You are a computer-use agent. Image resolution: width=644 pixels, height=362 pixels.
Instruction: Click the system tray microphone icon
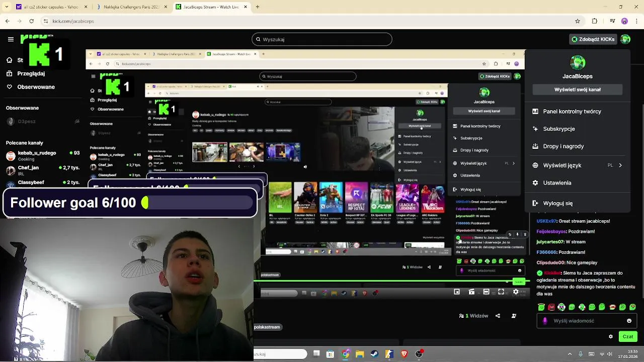coord(581,354)
